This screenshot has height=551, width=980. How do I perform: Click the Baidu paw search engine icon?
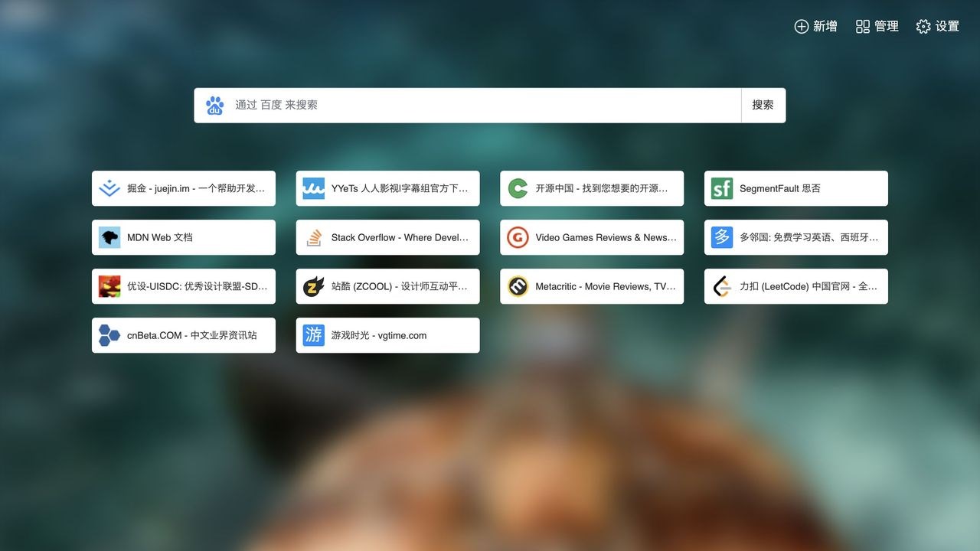click(x=214, y=106)
